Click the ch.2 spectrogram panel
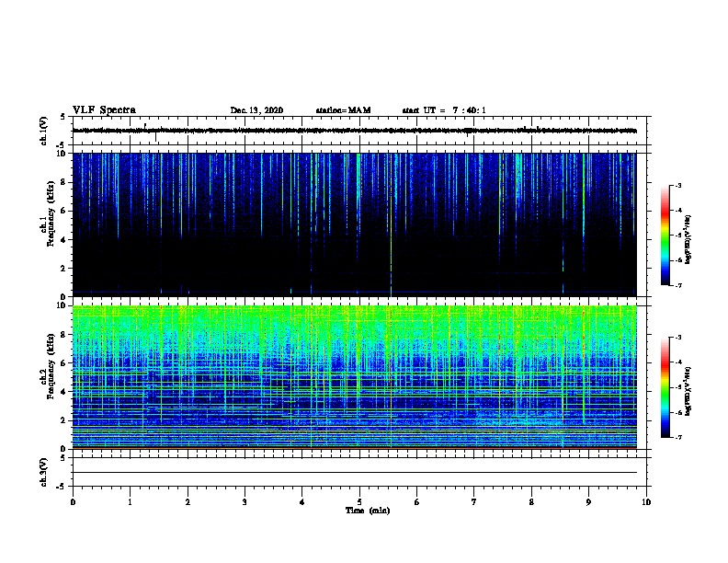 pos(359,377)
